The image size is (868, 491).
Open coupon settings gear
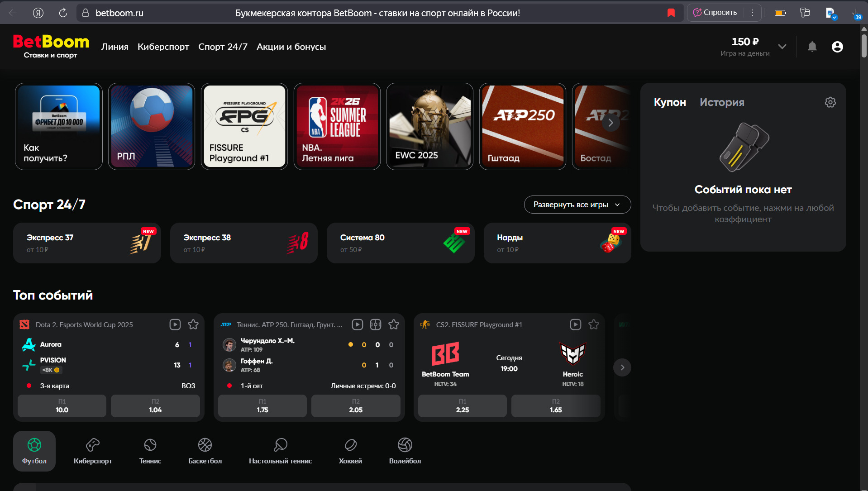830,102
